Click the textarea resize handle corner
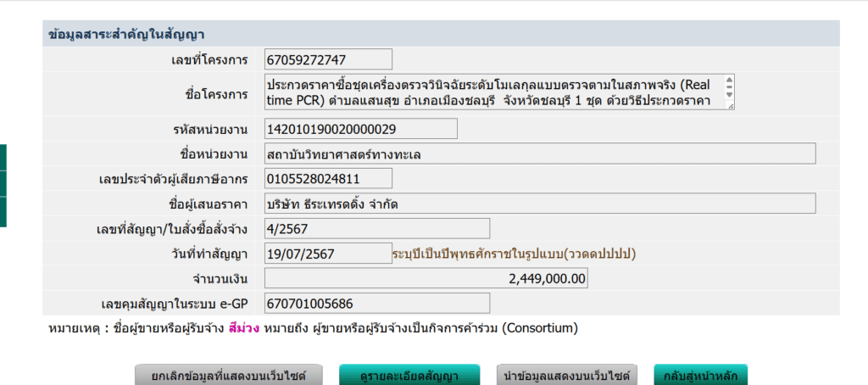 click(731, 106)
